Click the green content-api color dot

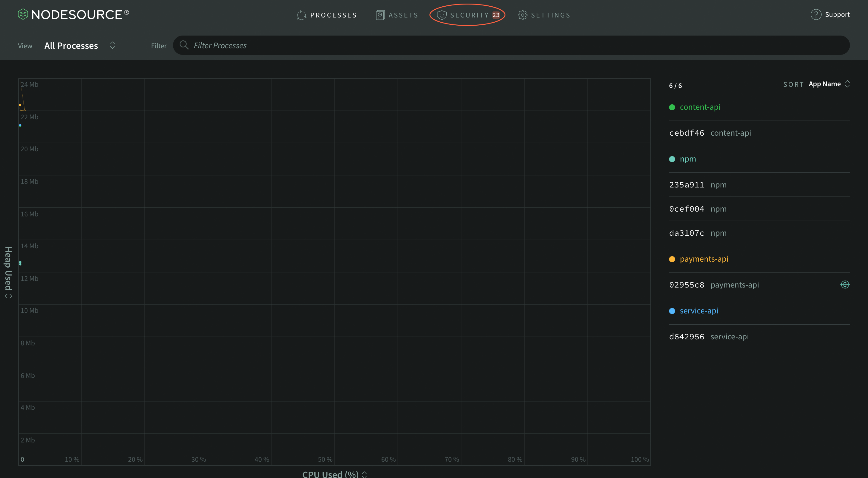click(x=672, y=108)
